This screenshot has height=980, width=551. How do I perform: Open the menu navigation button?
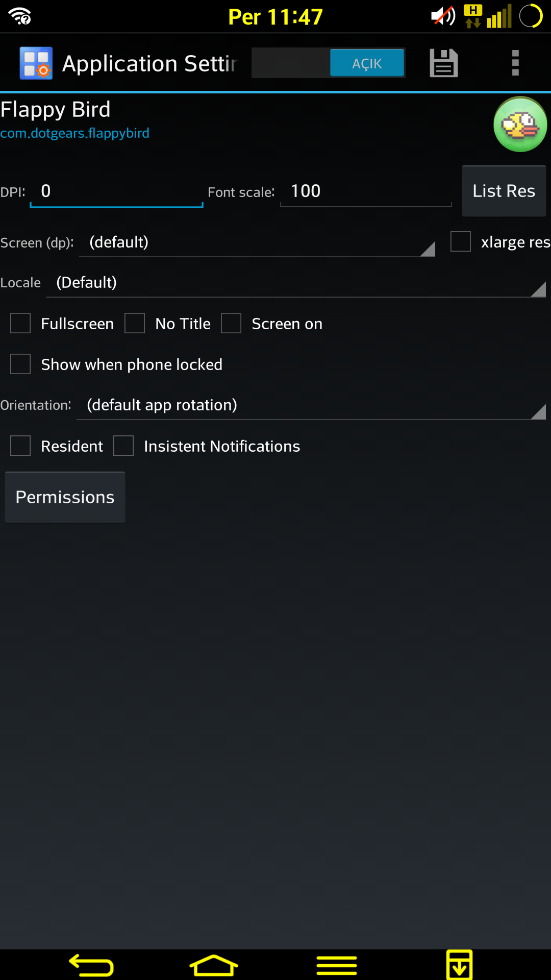click(337, 965)
